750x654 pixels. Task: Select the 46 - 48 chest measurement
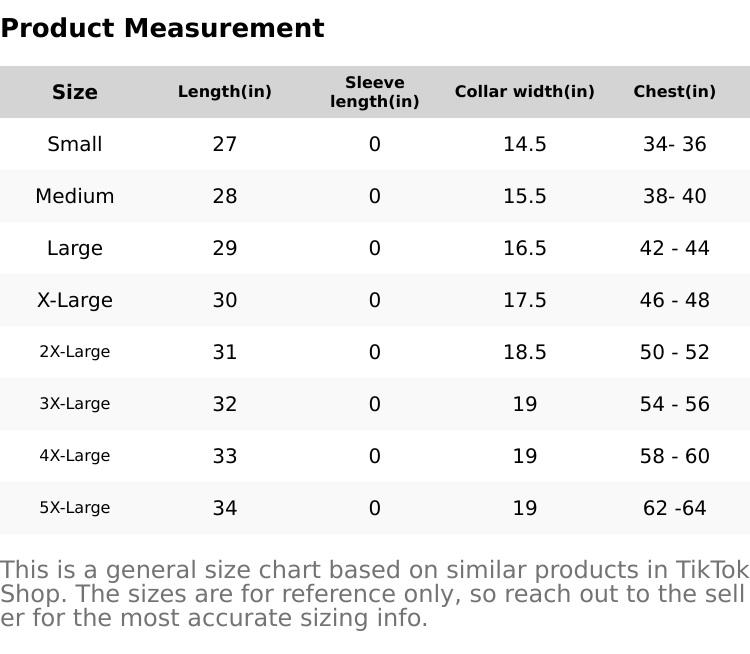coord(675,300)
